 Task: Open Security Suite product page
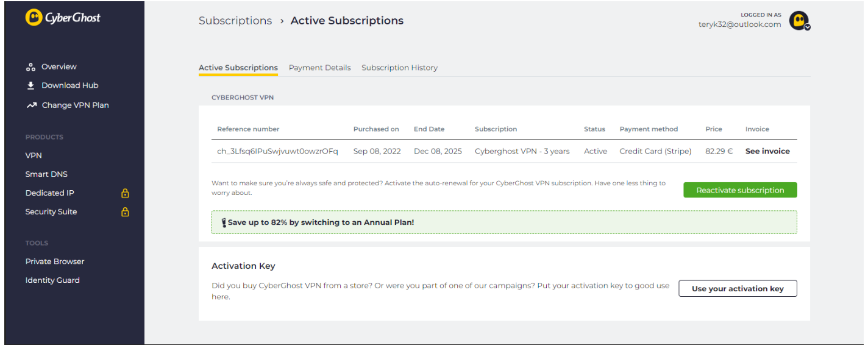pos(51,212)
